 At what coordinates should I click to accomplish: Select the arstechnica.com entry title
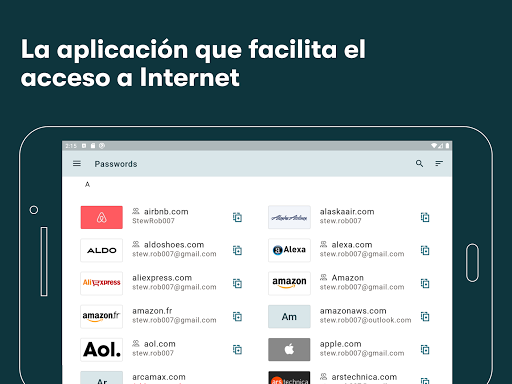click(364, 377)
